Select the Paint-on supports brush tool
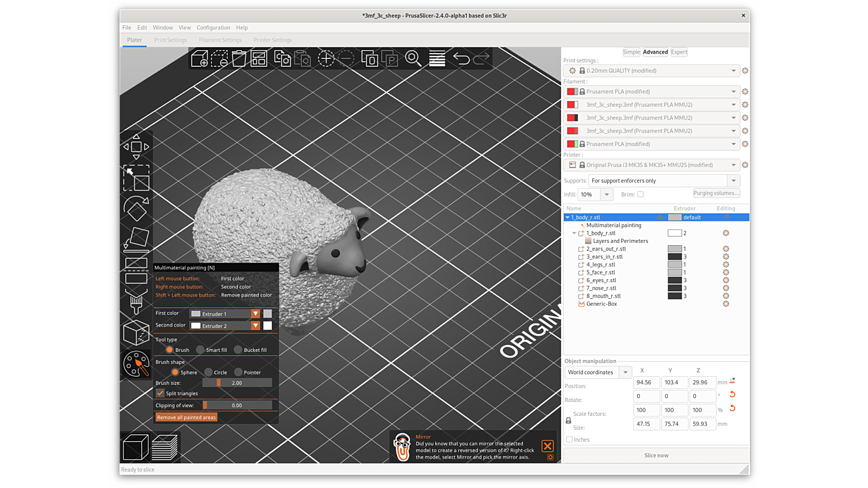This screenshot has height=488, width=868. [136, 302]
